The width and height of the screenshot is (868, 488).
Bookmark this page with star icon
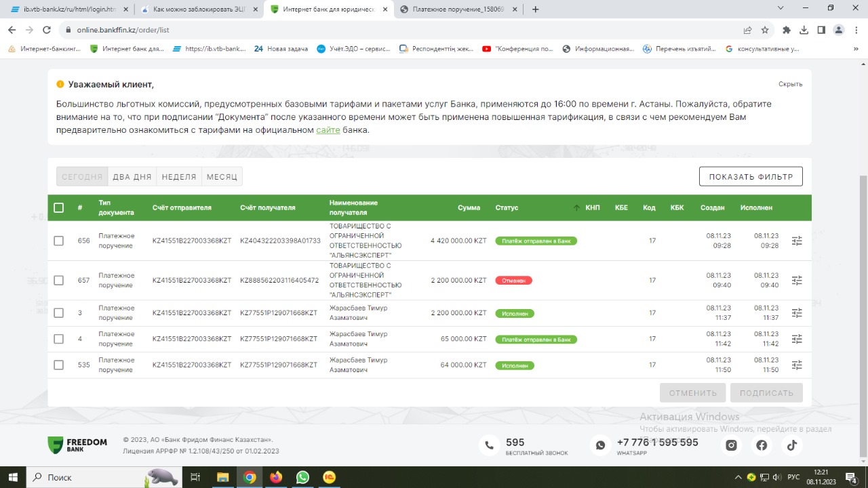click(765, 30)
